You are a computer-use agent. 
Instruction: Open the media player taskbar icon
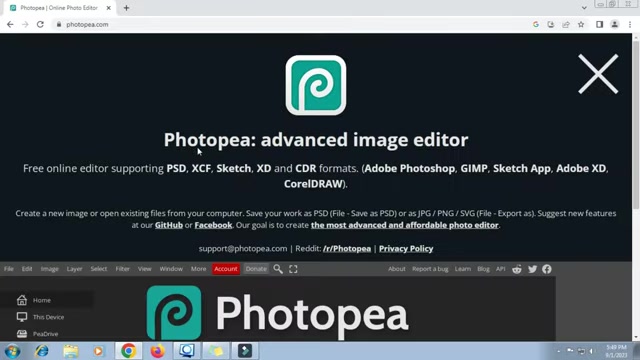tap(98, 351)
